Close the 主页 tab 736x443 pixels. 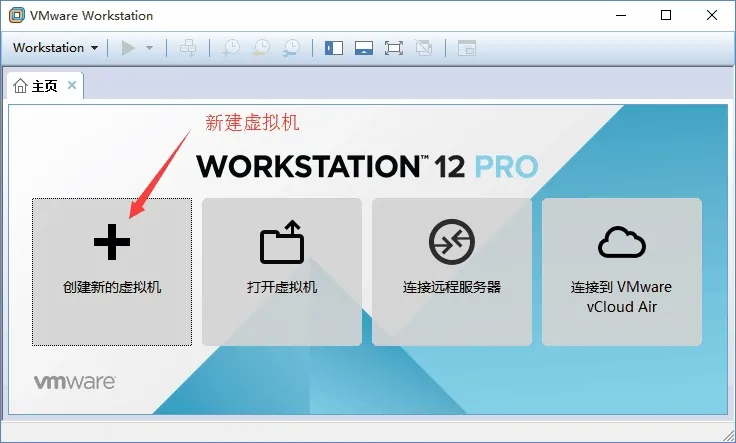(72, 85)
